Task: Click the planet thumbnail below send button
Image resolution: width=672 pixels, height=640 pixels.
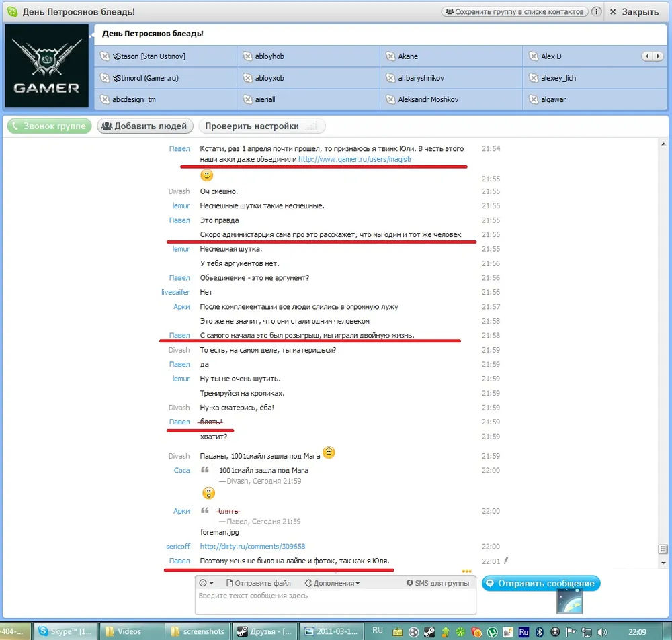Action: pos(569,601)
